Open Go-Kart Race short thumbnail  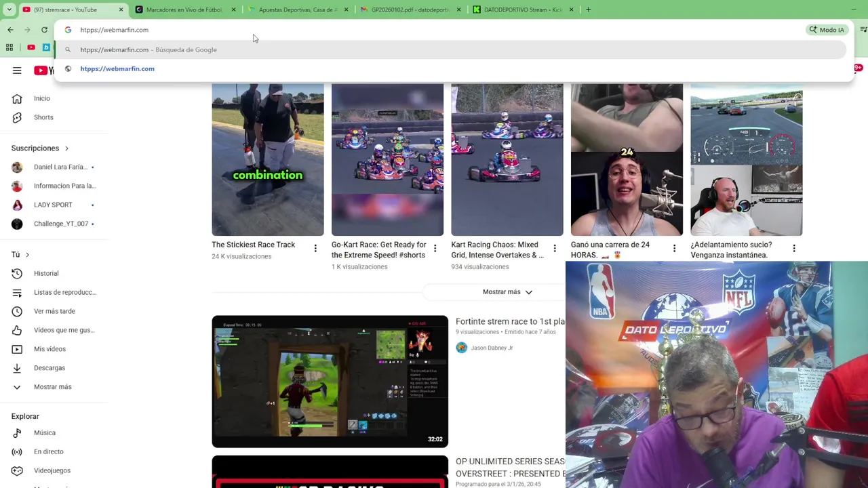[387, 159]
